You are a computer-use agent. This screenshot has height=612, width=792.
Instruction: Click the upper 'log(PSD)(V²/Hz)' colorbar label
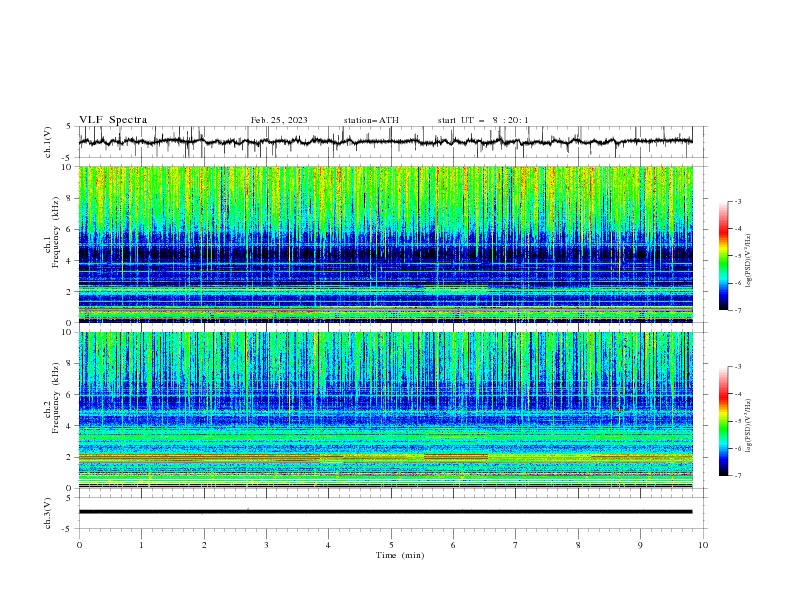749,261
